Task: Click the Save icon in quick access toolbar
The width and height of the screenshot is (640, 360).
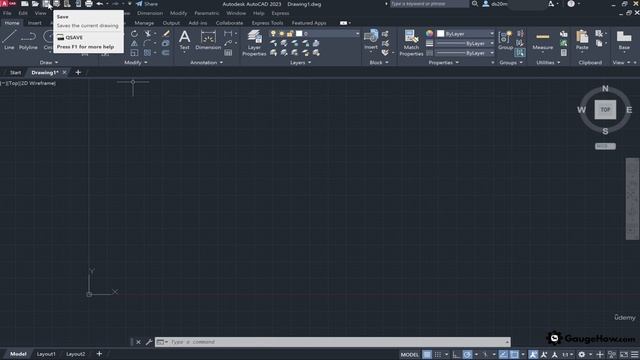Action: tap(46, 4)
